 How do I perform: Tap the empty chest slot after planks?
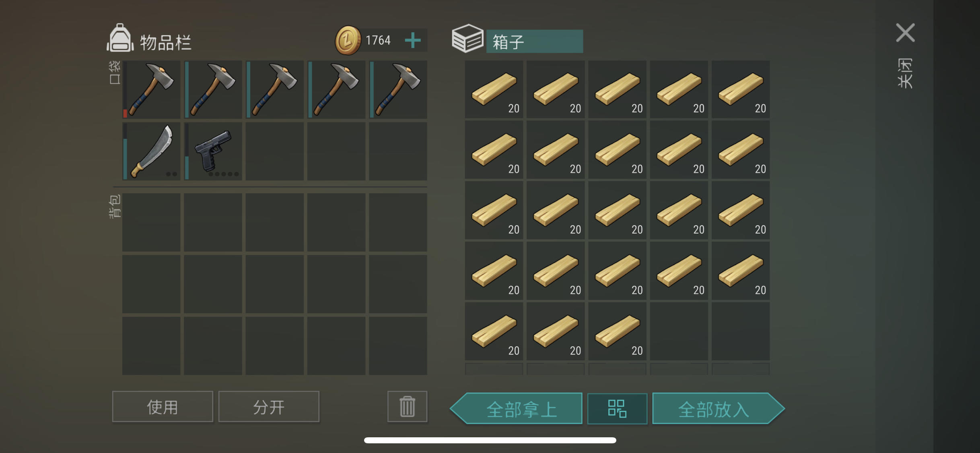[x=679, y=331]
